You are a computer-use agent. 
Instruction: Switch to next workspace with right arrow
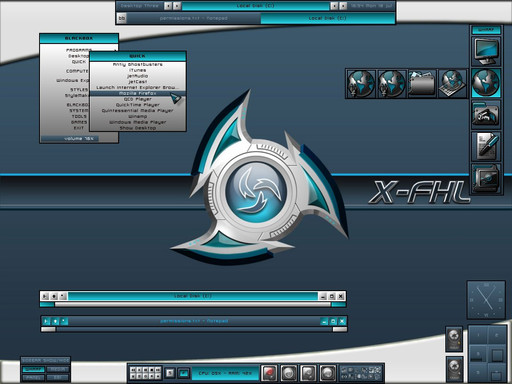(177, 6)
